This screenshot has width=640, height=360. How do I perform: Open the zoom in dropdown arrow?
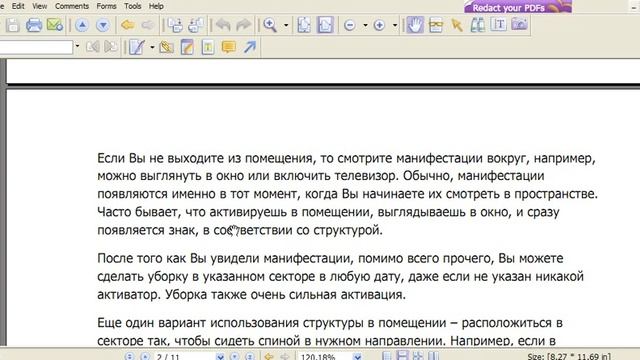click(395, 25)
